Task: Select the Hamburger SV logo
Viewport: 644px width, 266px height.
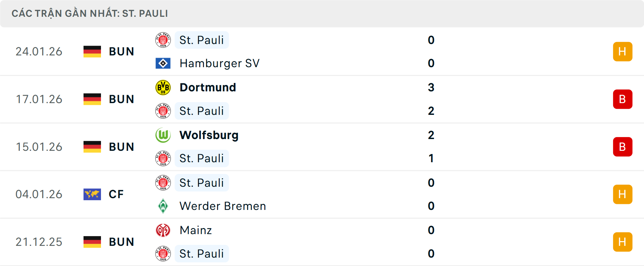Action: click(x=163, y=63)
